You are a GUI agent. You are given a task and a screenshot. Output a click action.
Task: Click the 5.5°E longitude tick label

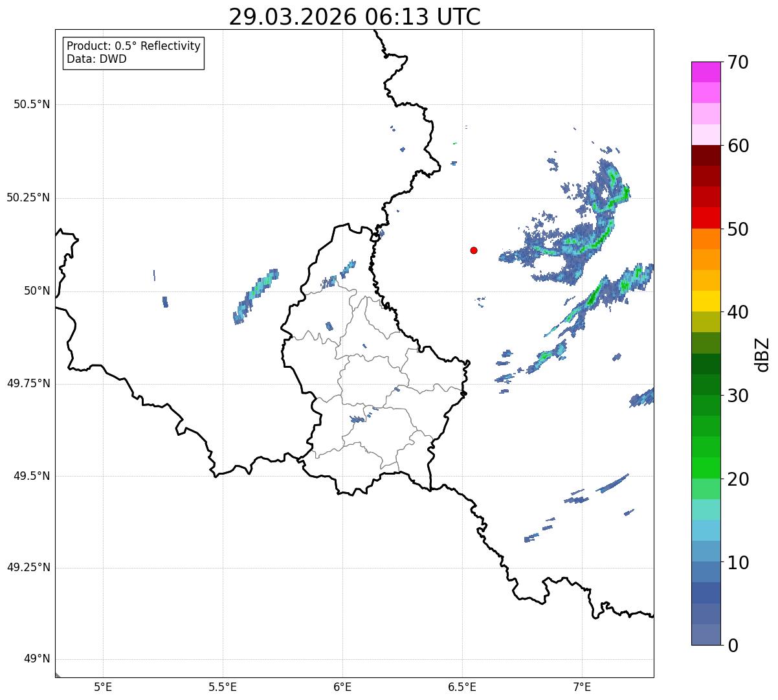[x=223, y=686]
